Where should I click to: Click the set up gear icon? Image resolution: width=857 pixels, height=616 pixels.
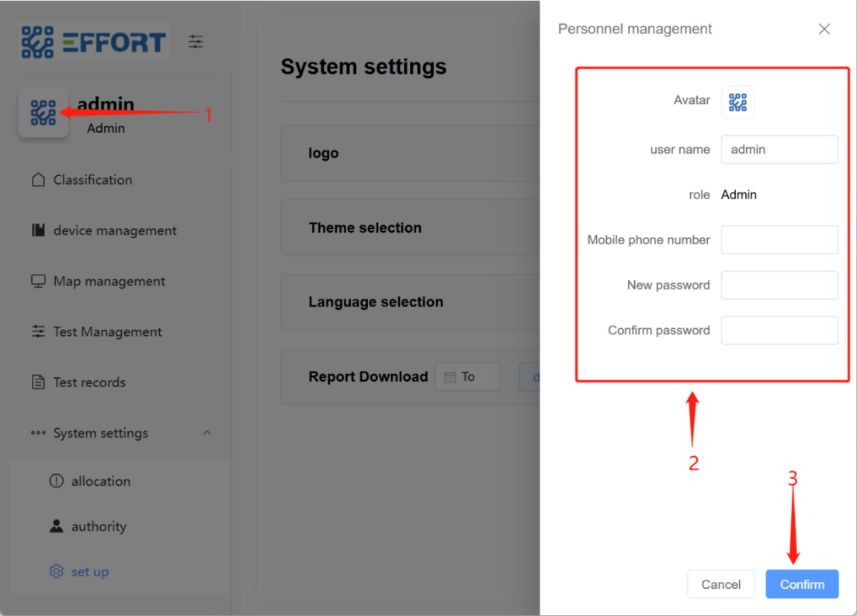(x=56, y=572)
